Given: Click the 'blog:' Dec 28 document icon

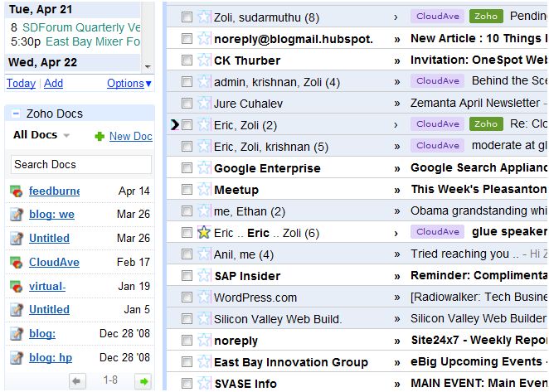Looking at the screenshot, I should 16,333.
